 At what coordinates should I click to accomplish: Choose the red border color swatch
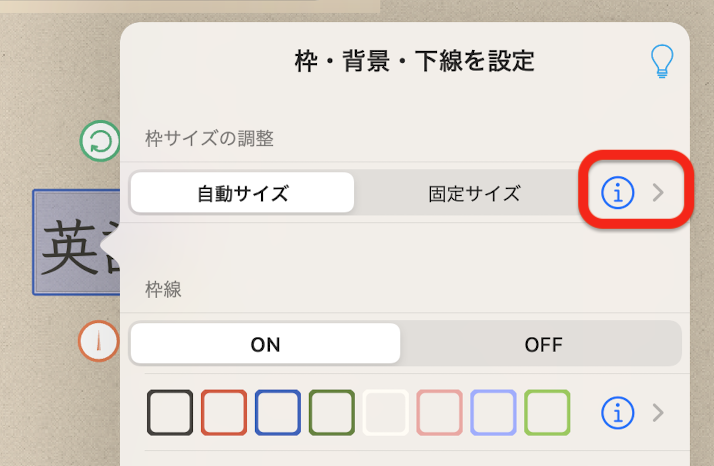coord(224,413)
